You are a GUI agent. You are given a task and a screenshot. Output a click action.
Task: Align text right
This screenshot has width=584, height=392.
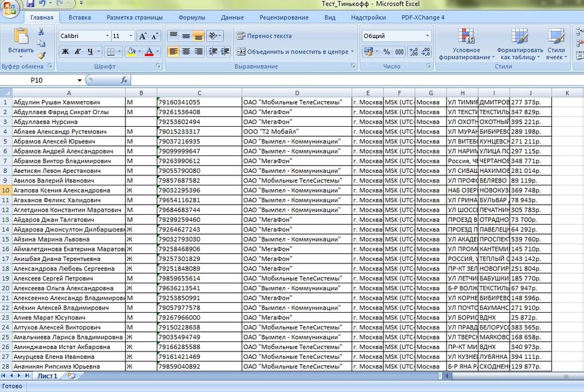[x=198, y=51]
